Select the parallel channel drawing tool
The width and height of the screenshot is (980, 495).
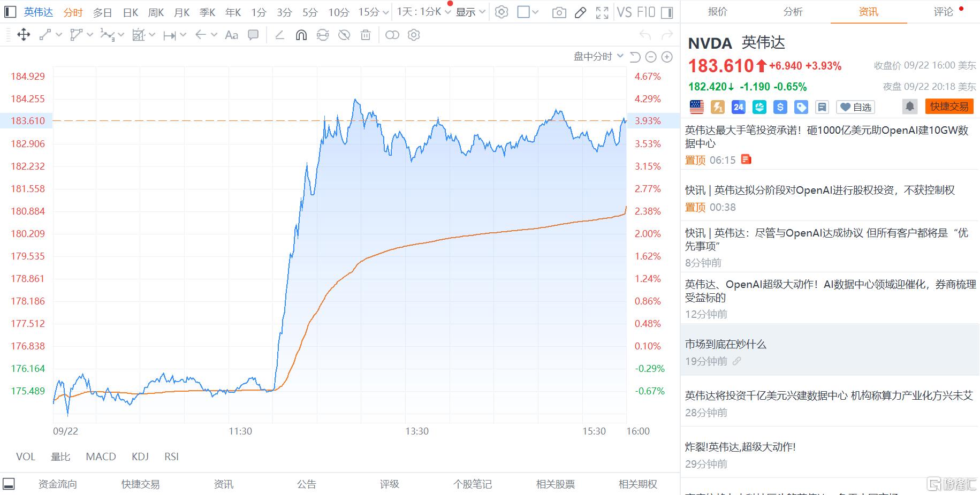click(x=76, y=35)
